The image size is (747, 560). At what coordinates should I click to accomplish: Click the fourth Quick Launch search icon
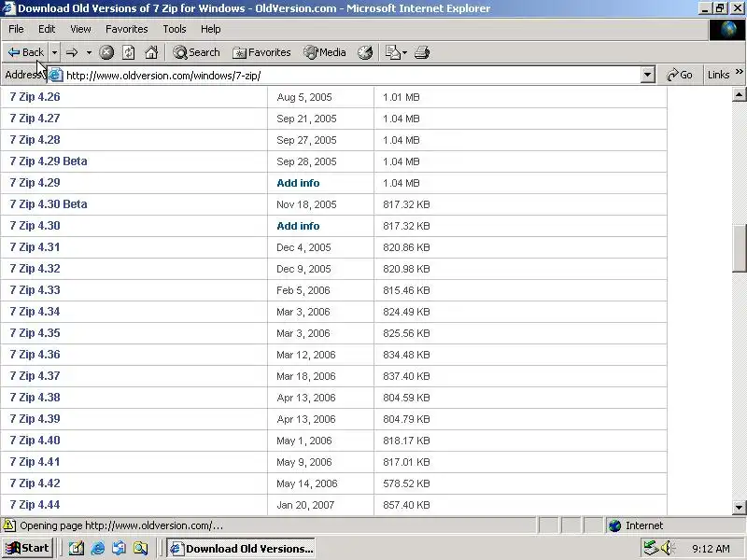pyautogui.click(x=141, y=549)
